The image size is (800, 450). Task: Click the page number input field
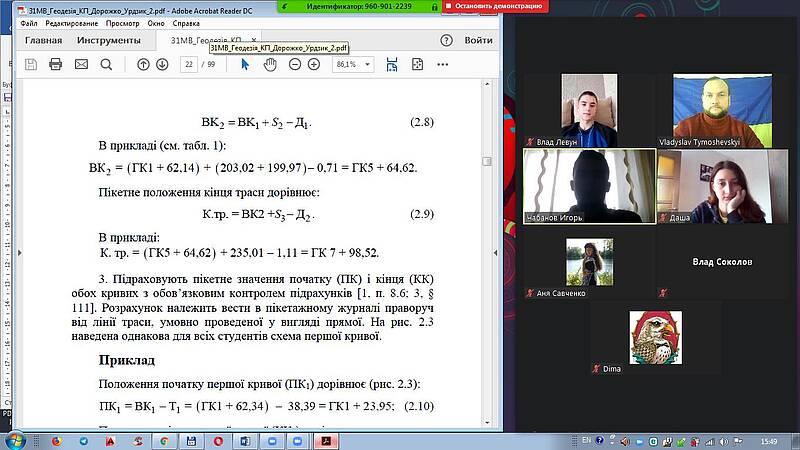[188, 64]
